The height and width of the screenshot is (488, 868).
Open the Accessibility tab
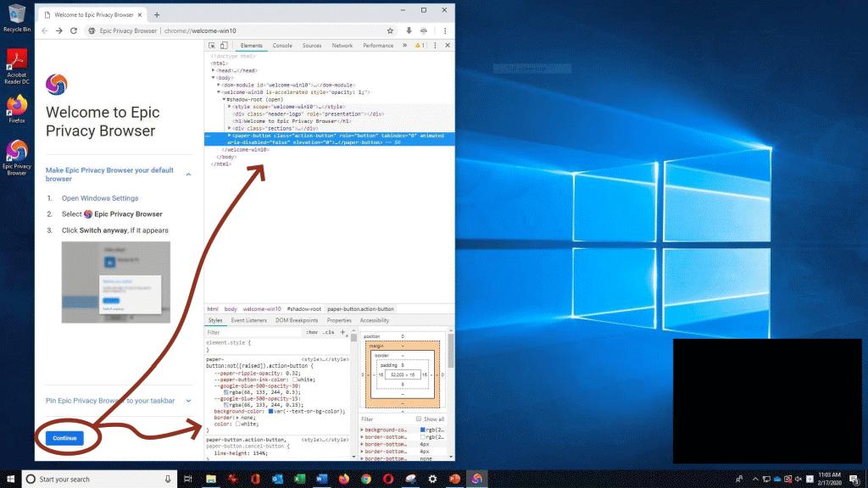tap(374, 320)
